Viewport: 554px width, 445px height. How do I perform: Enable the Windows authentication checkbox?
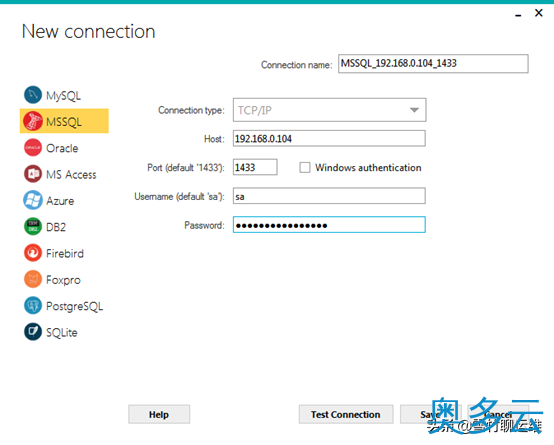tap(305, 168)
